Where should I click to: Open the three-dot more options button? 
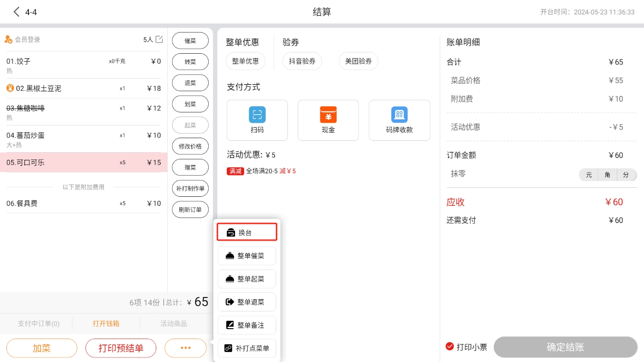(x=186, y=348)
